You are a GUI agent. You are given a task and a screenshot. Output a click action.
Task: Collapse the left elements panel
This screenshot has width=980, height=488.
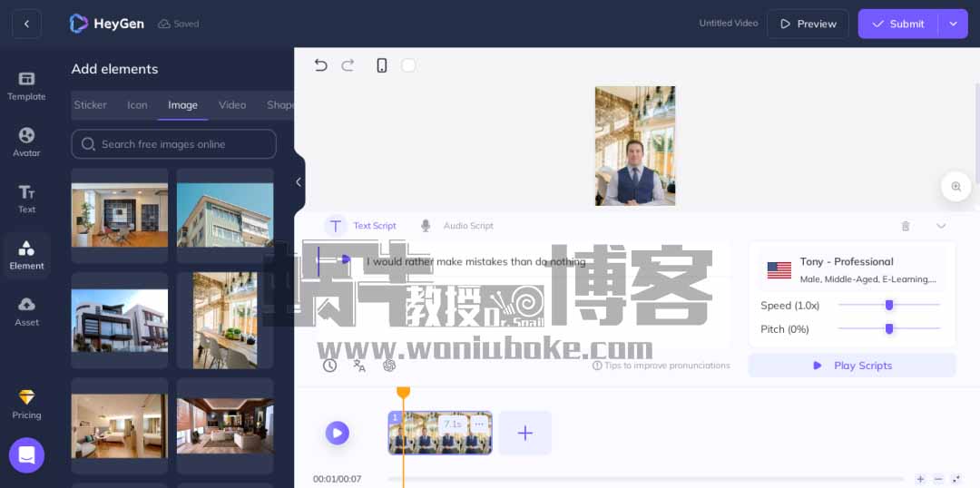coord(299,181)
